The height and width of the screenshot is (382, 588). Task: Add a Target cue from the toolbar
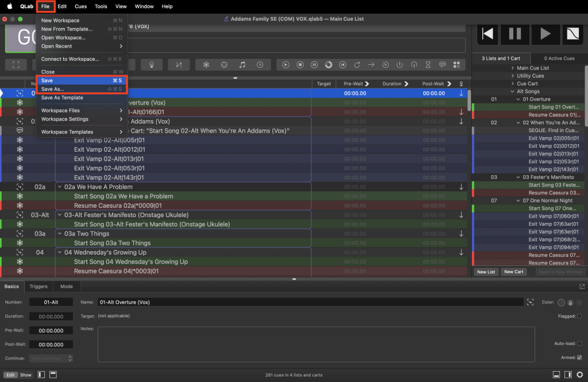385,65
